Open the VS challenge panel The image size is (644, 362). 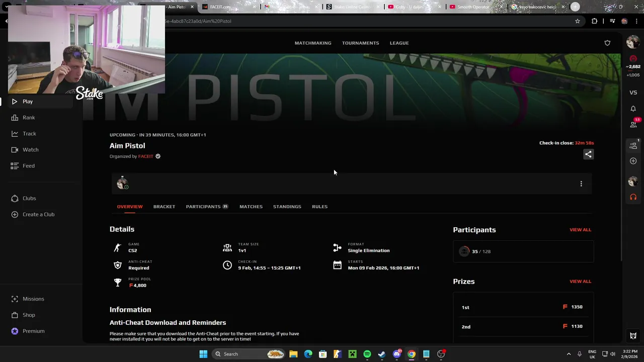(x=633, y=93)
